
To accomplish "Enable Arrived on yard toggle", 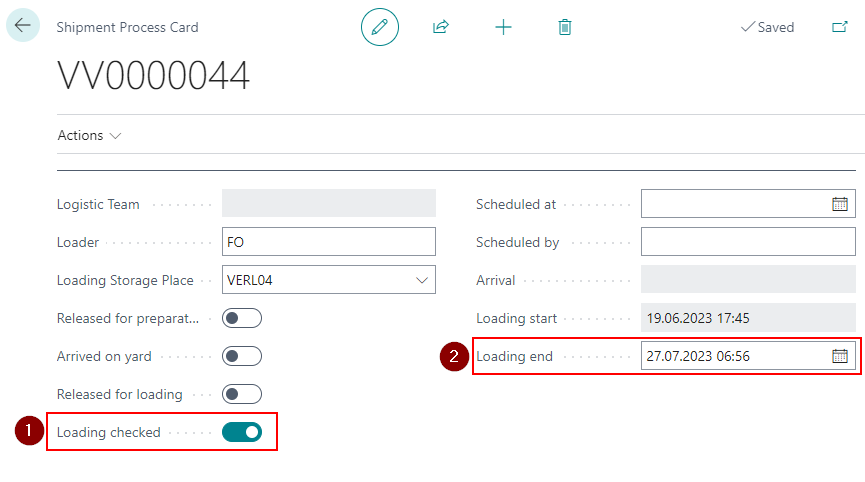I will click(x=242, y=356).
